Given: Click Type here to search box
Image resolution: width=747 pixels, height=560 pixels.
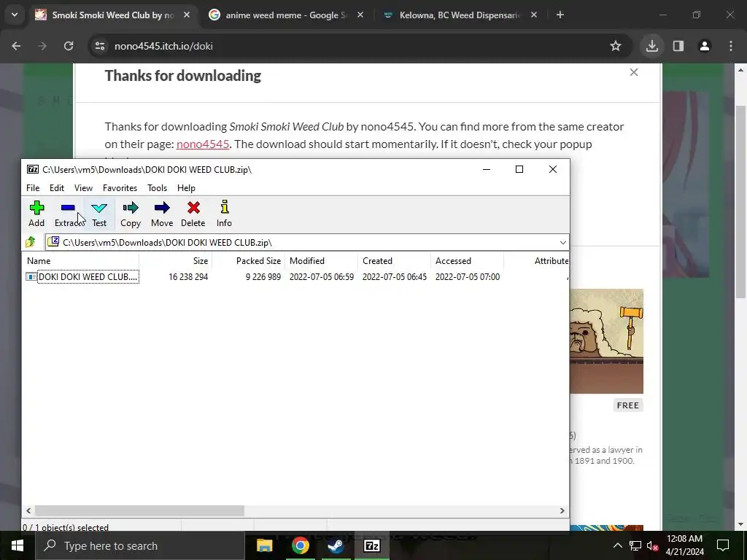Looking at the screenshot, I should pos(140,545).
